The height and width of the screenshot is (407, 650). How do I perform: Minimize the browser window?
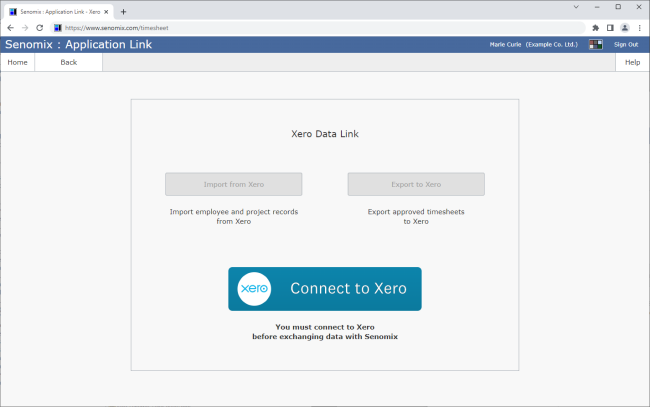tap(597, 7)
